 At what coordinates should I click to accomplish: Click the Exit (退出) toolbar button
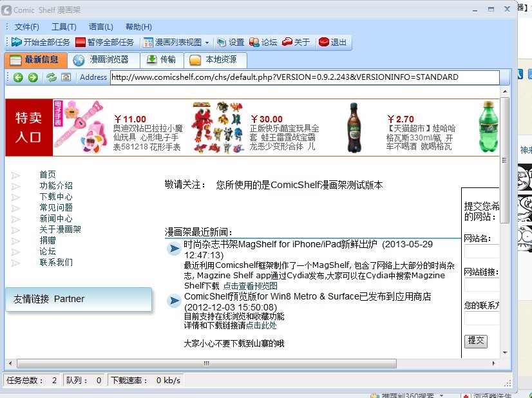(x=333, y=42)
